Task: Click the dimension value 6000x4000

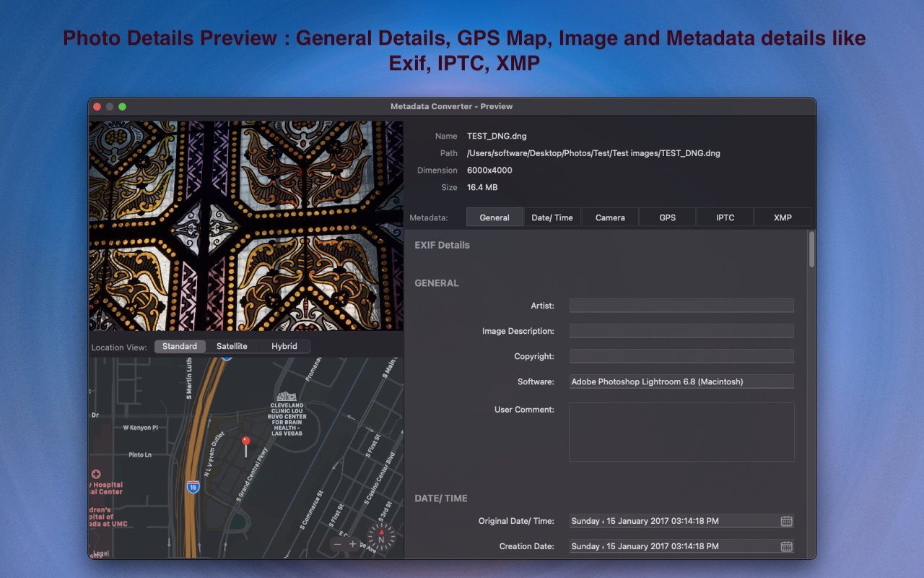Action: [489, 171]
